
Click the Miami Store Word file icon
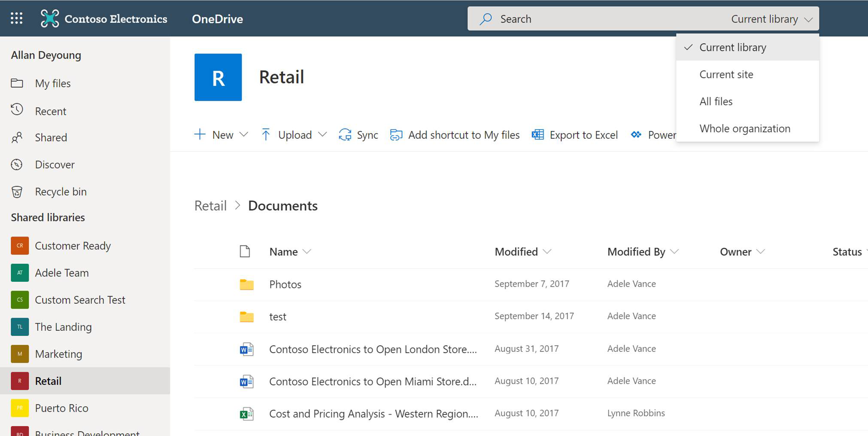[x=246, y=381]
